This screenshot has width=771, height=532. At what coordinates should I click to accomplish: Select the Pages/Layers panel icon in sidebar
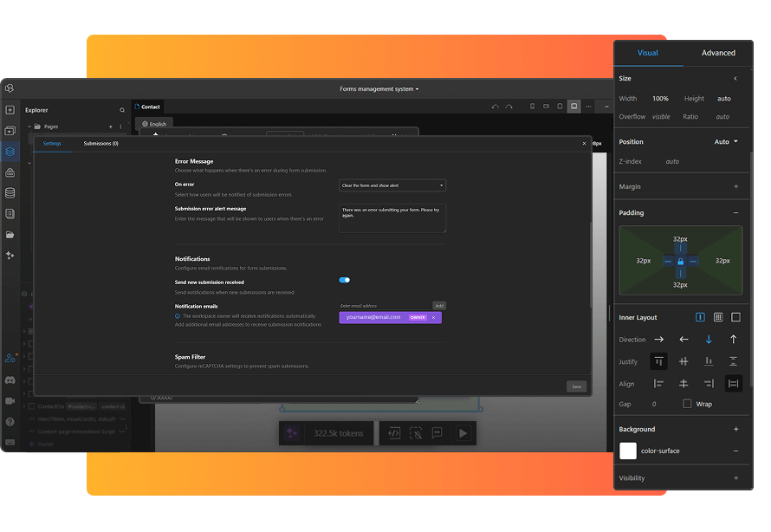coord(9,153)
